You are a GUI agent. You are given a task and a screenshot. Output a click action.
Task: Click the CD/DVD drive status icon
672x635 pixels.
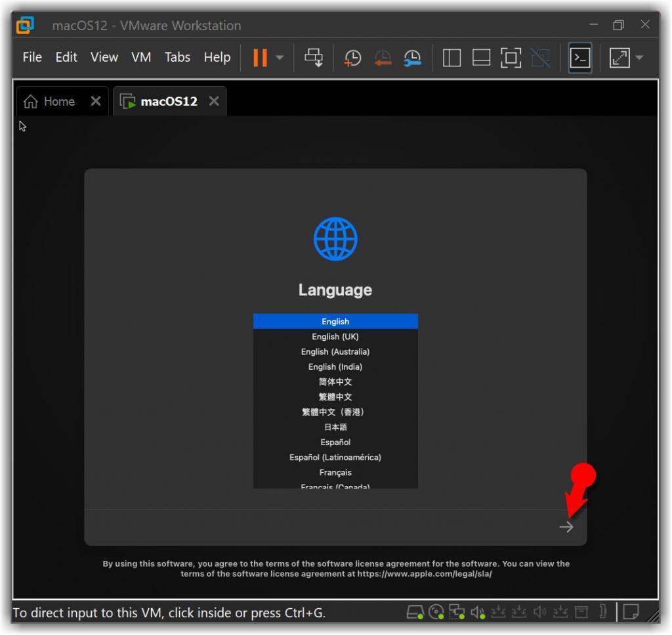coord(436,613)
